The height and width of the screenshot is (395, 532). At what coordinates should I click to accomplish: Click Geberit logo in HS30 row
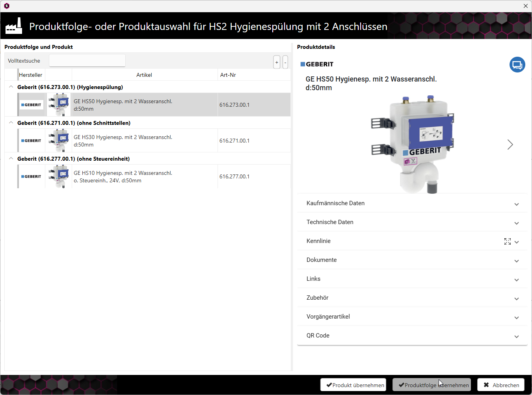pyautogui.click(x=32, y=141)
